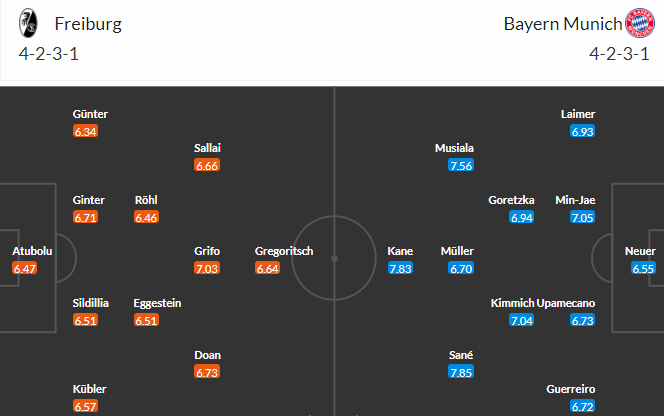Screen dimensions: 664x416
Task: Click Goretzka's 6.94 rating badge
Action: pyautogui.click(x=521, y=217)
